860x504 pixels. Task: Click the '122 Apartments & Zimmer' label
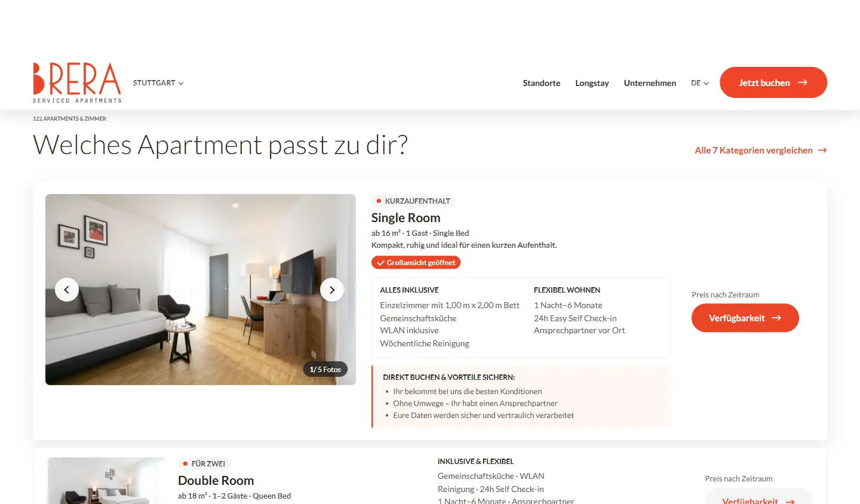coord(69,119)
